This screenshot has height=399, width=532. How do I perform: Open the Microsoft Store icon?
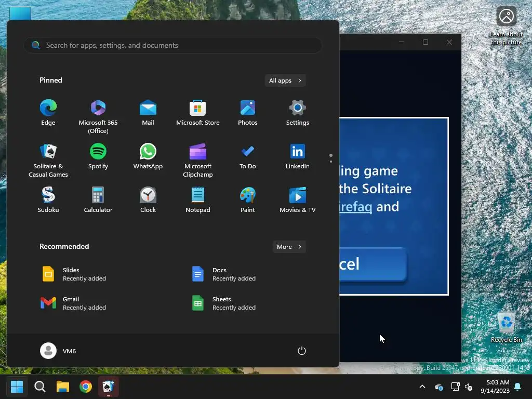click(x=198, y=113)
